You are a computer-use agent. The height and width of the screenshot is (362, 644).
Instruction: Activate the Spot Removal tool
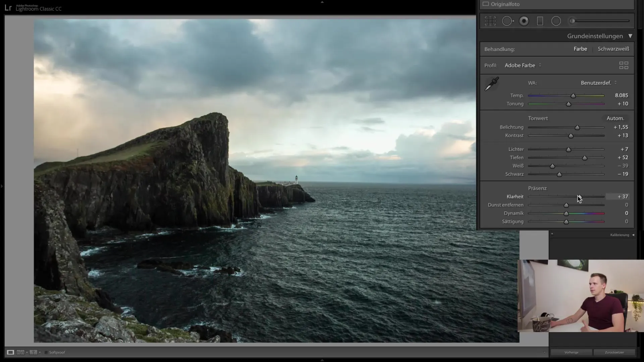[x=508, y=21]
